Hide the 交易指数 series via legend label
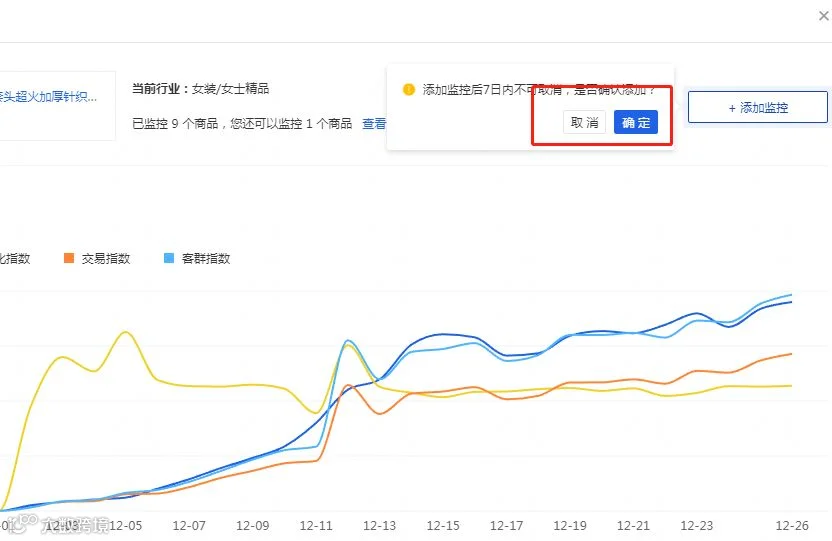The width and height of the screenshot is (832, 541). [106, 258]
